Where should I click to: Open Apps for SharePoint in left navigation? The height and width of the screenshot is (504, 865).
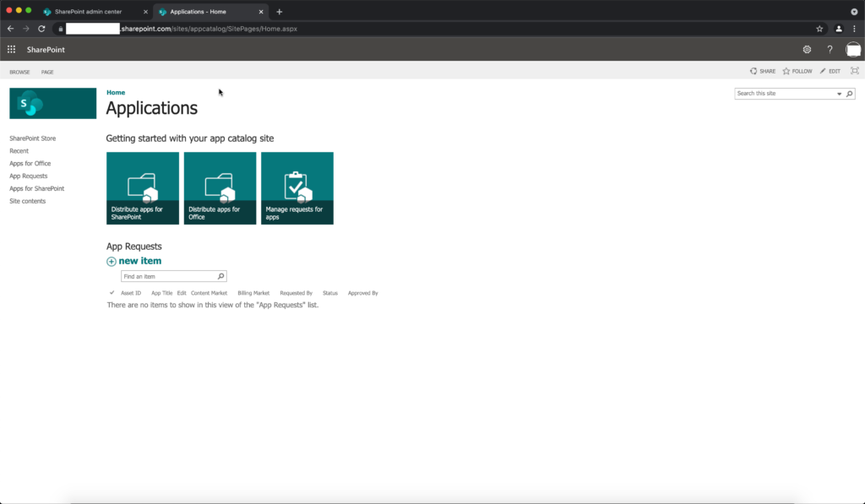point(36,188)
